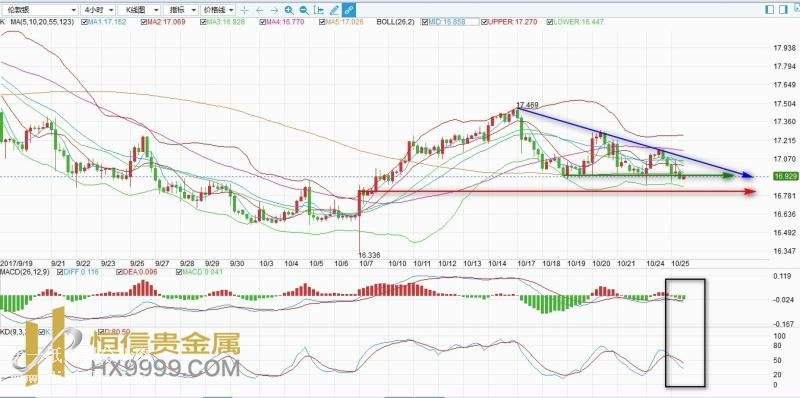The width and height of the screenshot is (800, 398).
Task: Open the 4小时 timeframe dropdown
Action: click(97, 10)
